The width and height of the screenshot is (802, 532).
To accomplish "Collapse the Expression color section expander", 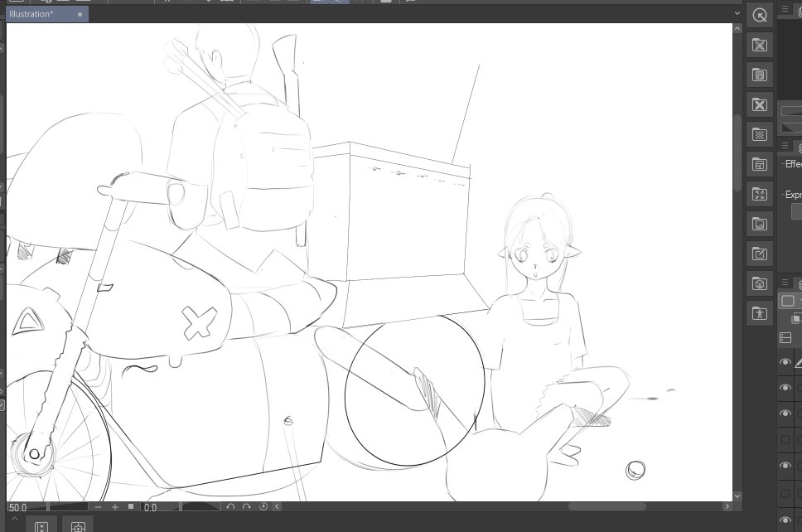I will (x=782, y=195).
